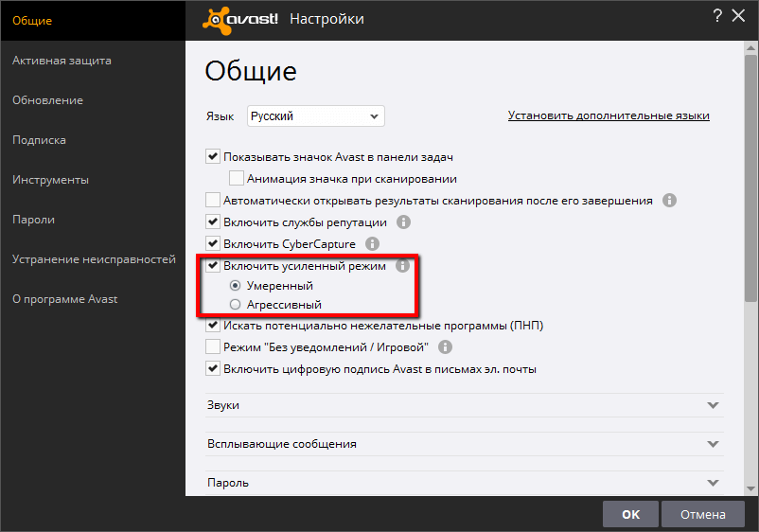The width and height of the screenshot is (759, 532).
Task: Show info icon for hardened mode option
Action: pos(403,266)
